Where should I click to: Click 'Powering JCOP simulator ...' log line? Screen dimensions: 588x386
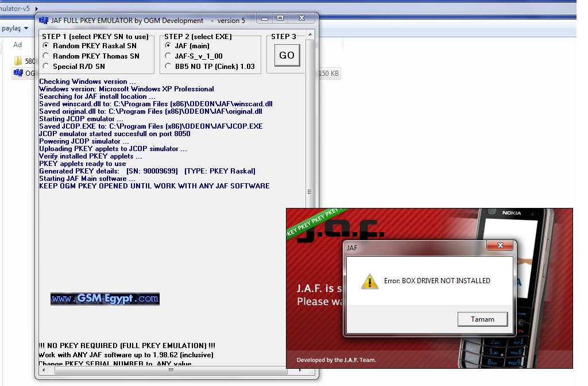click(x=84, y=141)
